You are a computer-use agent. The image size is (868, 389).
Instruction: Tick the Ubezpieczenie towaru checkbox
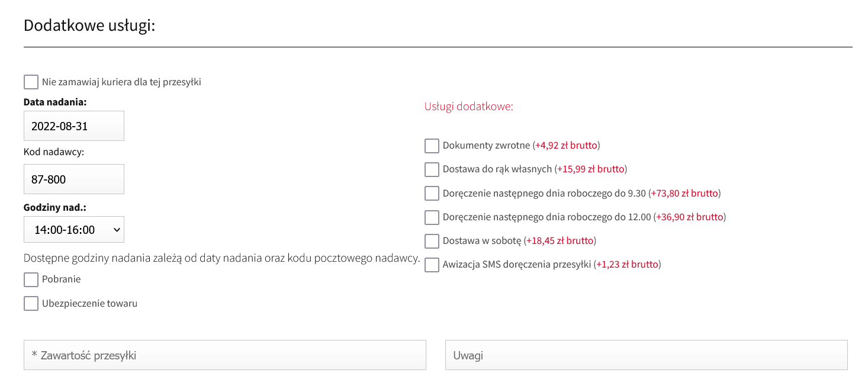click(x=31, y=304)
